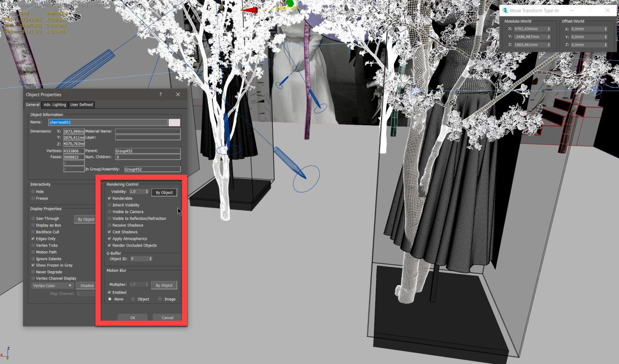The height and width of the screenshot is (364, 619).
Task: Enable Display as Box
Action: [x=33, y=225]
